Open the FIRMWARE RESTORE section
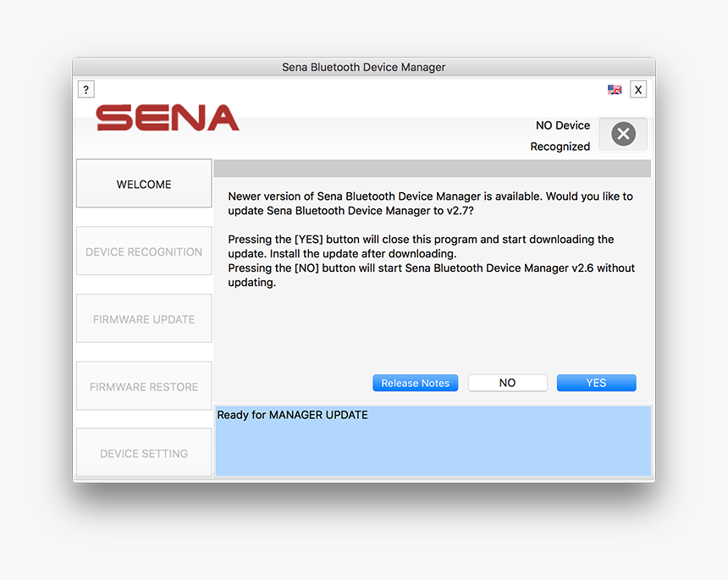The image size is (728, 580). [143, 386]
